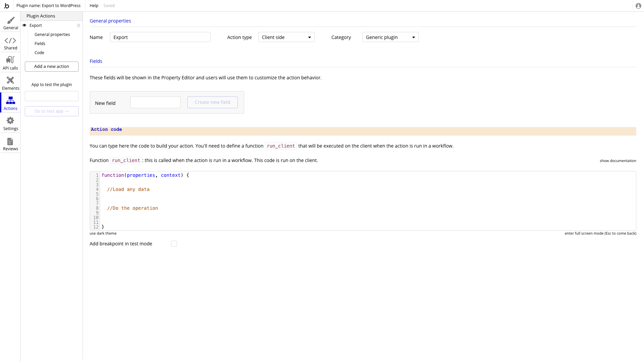Click show documentation link
The image size is (644, 362).
617,161
